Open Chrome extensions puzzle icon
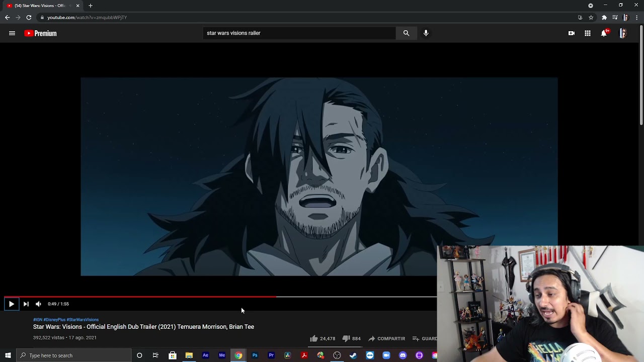The height and width of the screenshot is (362, 644). pyautogui.click(x=604, y=17)
